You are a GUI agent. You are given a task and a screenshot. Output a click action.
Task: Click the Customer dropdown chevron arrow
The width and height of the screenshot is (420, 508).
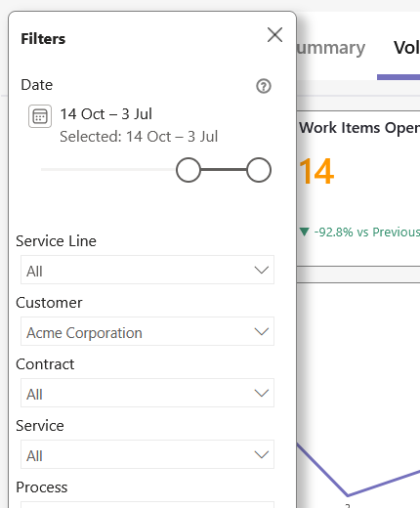[262, 331]
